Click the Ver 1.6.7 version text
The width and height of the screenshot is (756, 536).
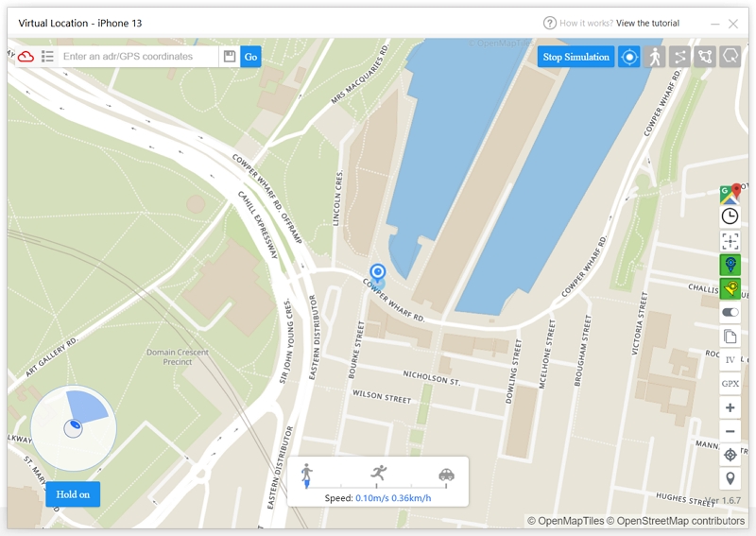point(723,500)
